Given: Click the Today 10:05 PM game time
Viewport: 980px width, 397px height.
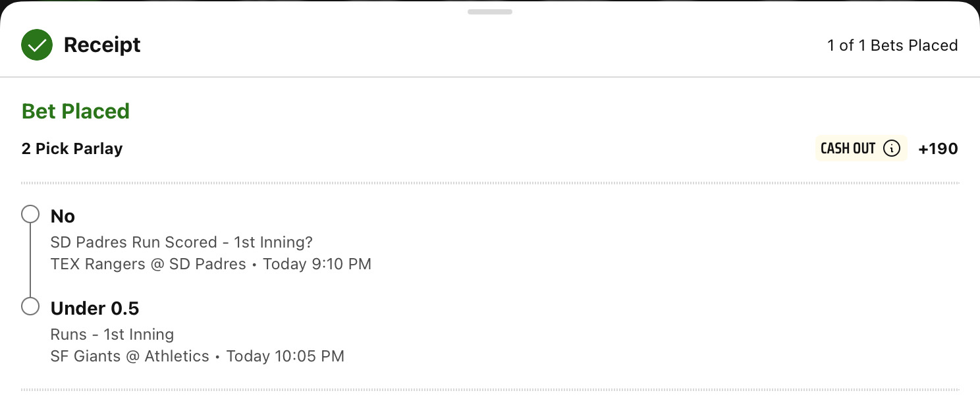Looking at the screenshot, I should (x=285, y=356).
